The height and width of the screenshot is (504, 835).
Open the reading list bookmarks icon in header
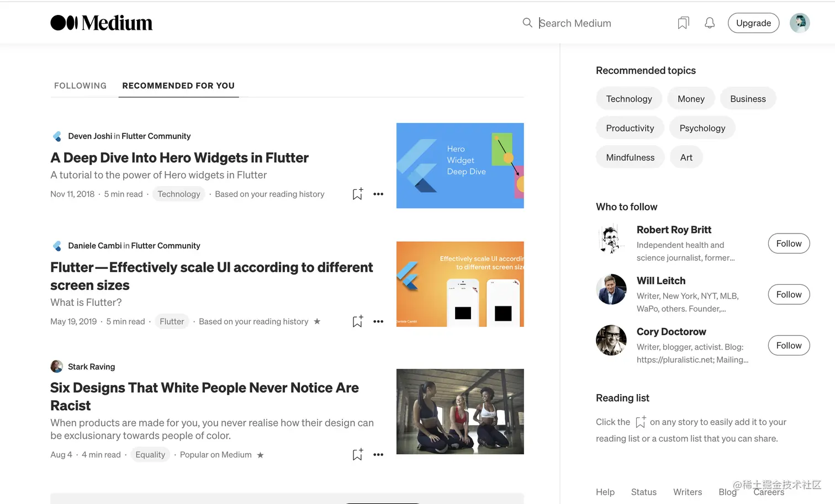tap(683, 23)
